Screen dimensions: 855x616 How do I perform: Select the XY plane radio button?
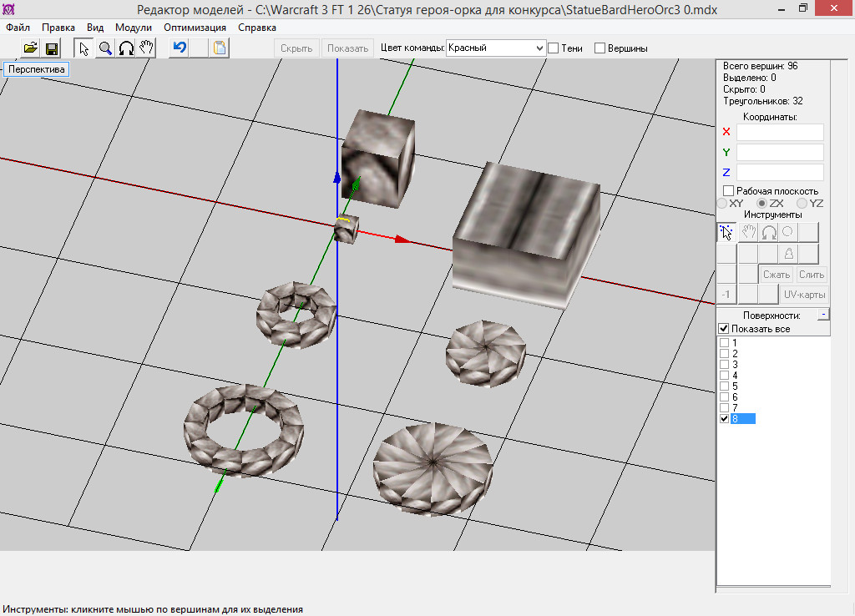[x=722, y=204]
